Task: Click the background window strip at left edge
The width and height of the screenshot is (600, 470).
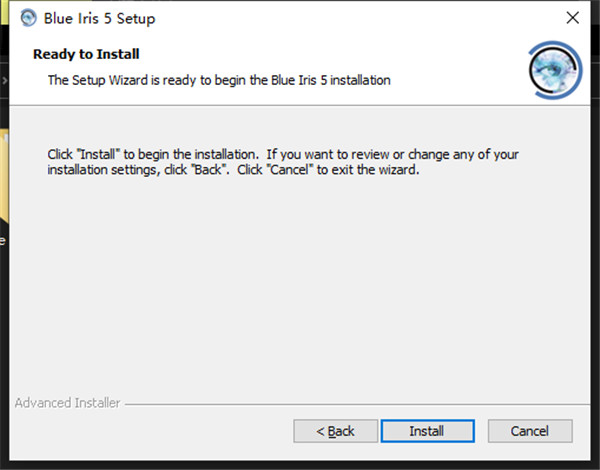Action: (4, 200)
